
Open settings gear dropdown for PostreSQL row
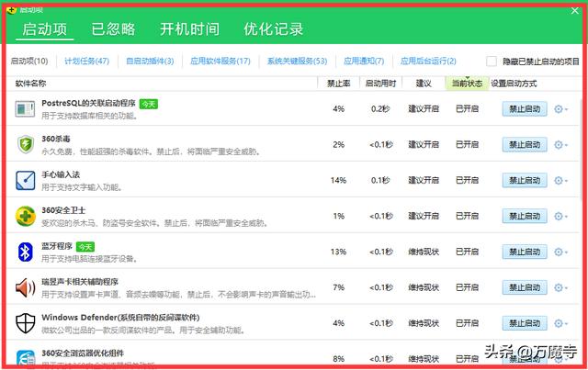560,109
